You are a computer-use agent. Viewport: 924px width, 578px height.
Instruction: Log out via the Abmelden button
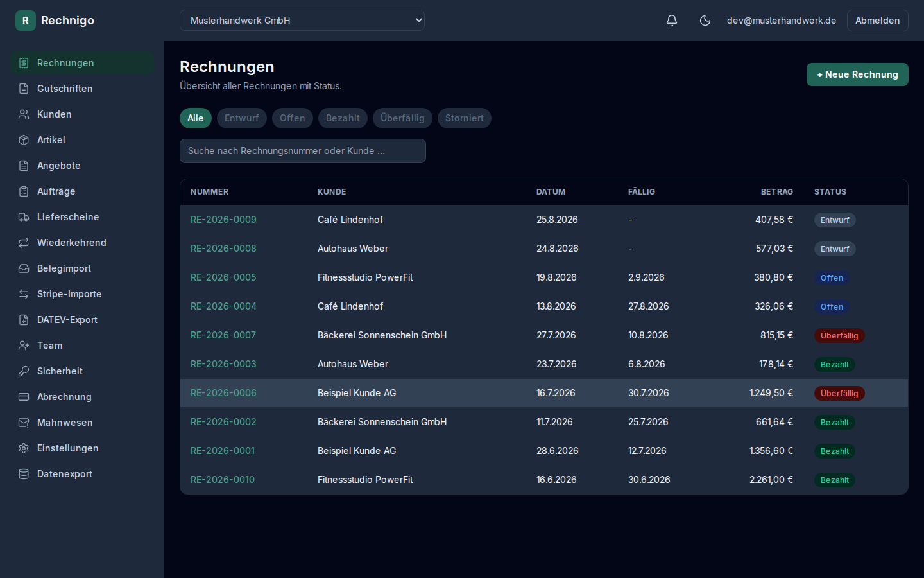coord(878,21)
